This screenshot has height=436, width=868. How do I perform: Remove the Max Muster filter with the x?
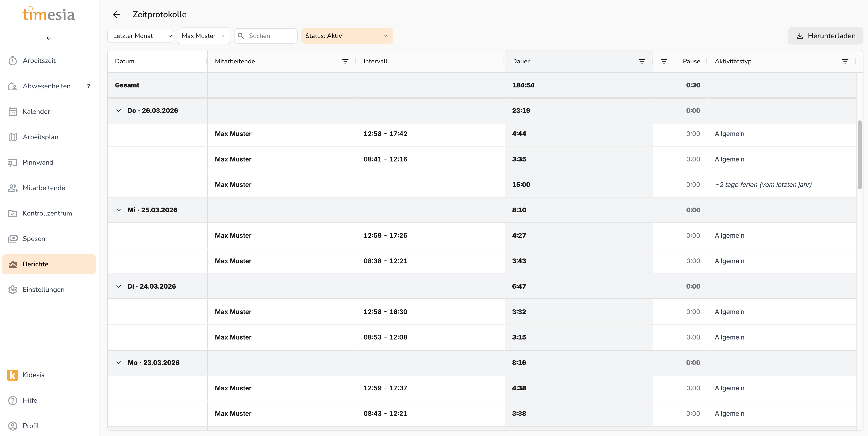click(223, 36)
